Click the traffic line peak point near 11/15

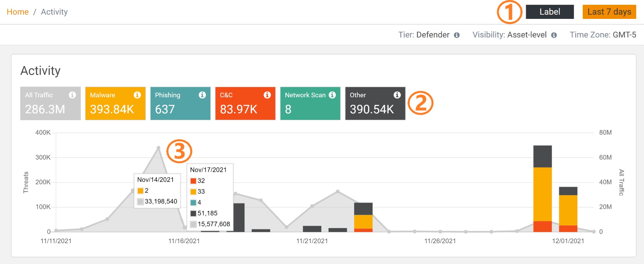158,148
